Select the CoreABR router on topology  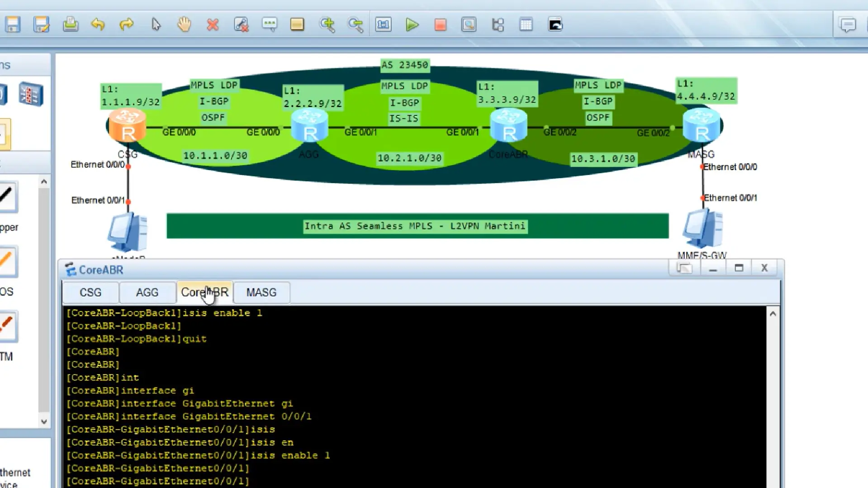[x=509, y=127]
